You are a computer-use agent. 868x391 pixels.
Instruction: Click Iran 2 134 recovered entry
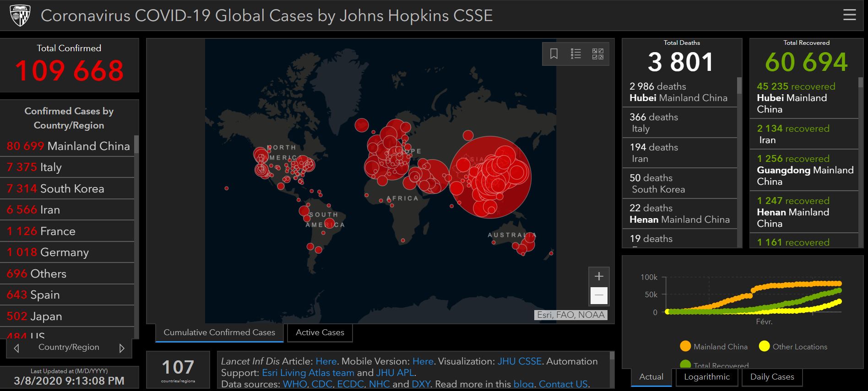pyautogui.click(x=804, y=134)
